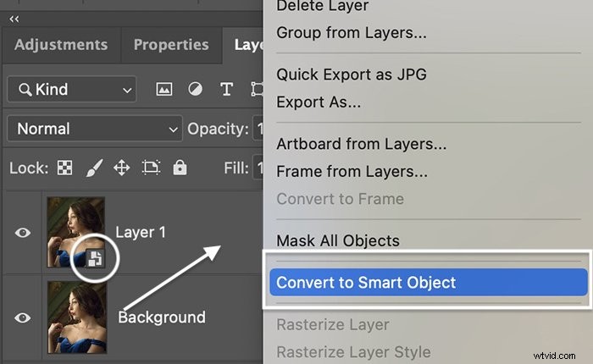Viewport: 593px width, 364px height.
Task: Lock image pixels brush icon
Action: pos(94,168)
